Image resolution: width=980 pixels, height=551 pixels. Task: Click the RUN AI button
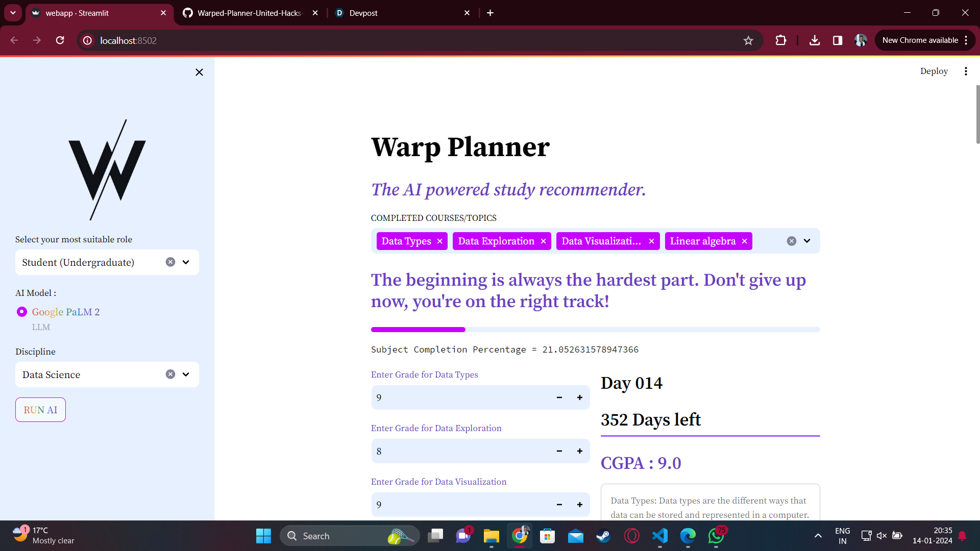40,410
